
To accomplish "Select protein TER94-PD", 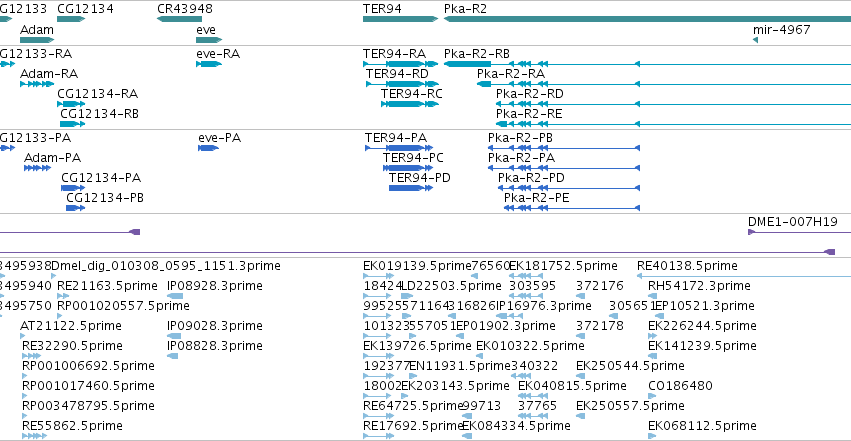I will click(x=411, y=188).
